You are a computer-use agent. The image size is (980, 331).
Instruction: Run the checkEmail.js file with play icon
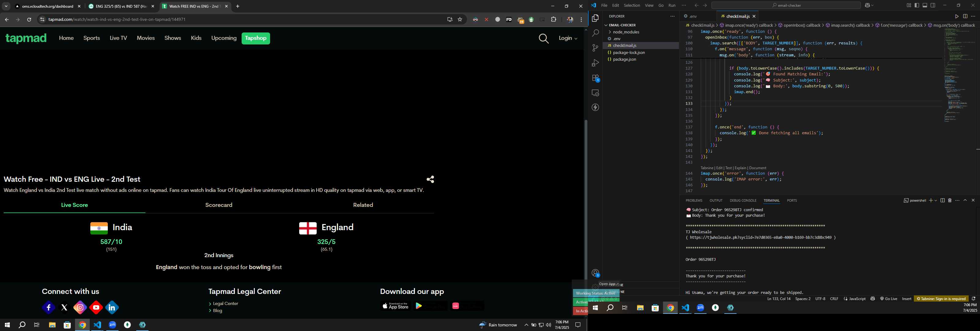click(957, 16)
